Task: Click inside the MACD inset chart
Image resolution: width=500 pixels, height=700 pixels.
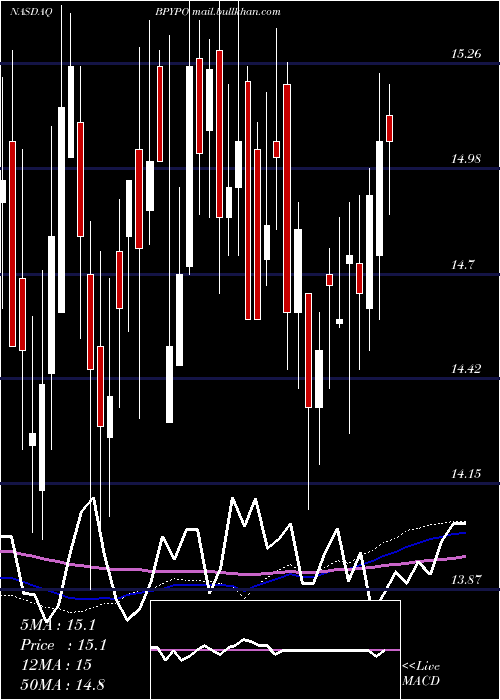Action: pos(275,650)
